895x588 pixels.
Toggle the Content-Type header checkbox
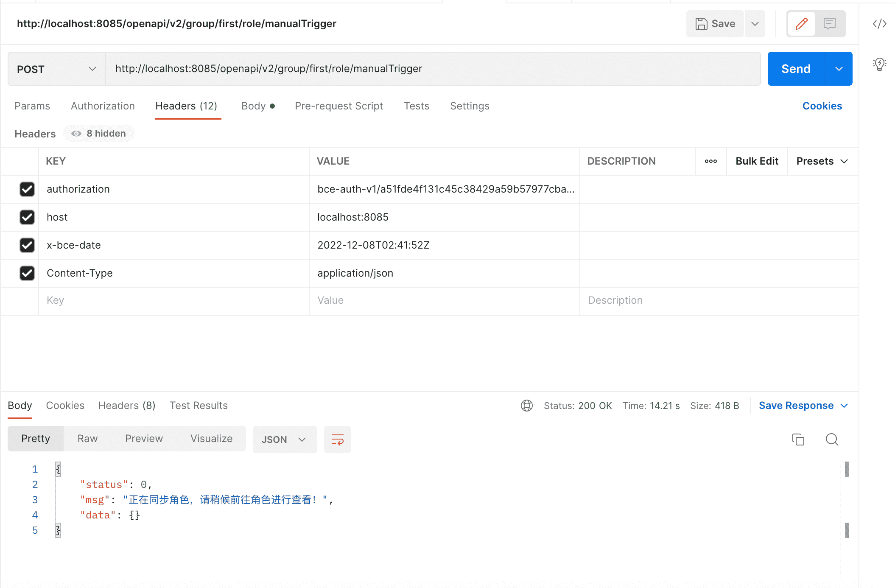coord(26,274)
